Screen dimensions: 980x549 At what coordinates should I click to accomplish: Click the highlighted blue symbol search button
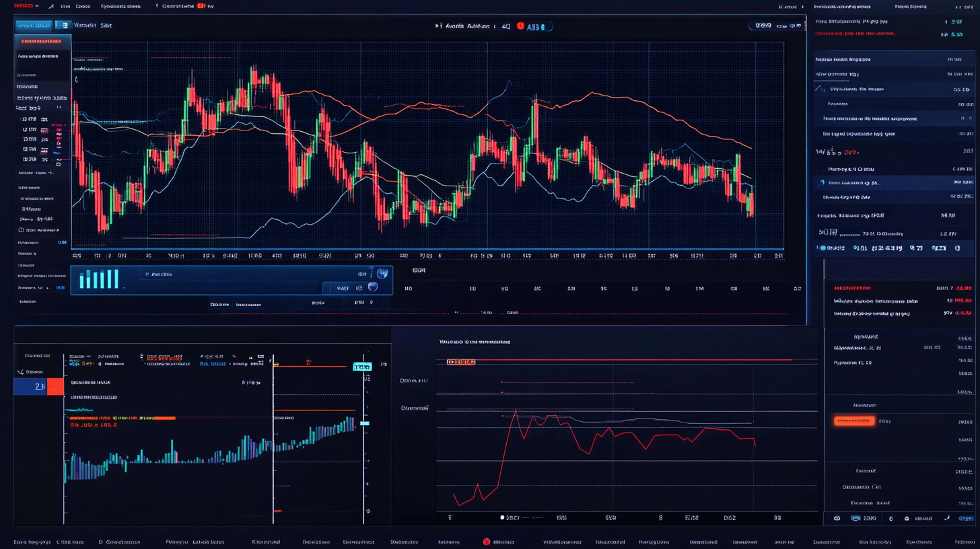tap(34, 26)
